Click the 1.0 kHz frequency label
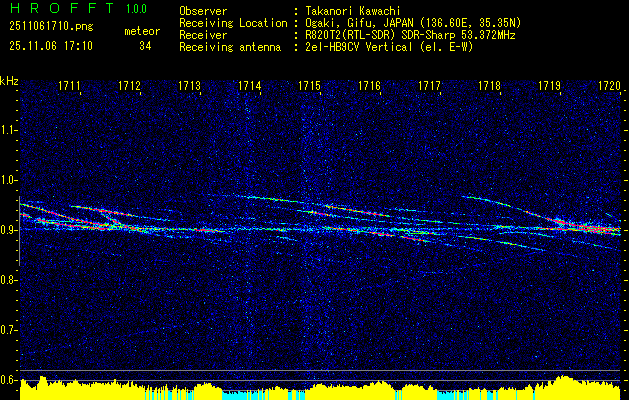 point(8,180)
